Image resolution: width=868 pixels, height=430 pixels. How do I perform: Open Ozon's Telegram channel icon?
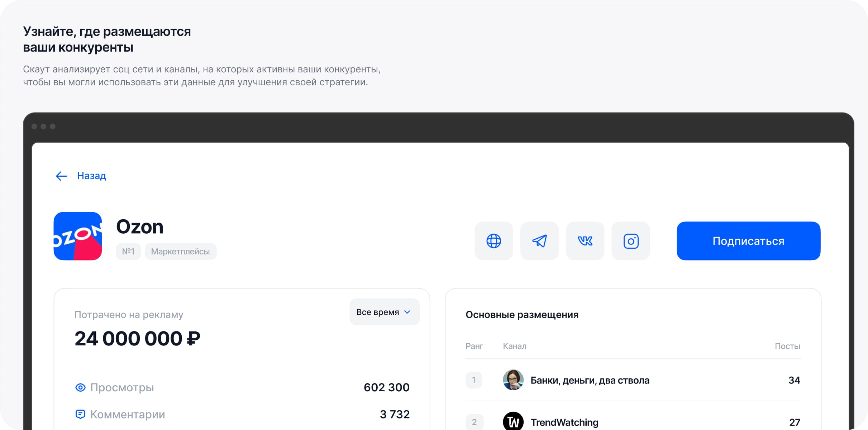coord(539,241)
